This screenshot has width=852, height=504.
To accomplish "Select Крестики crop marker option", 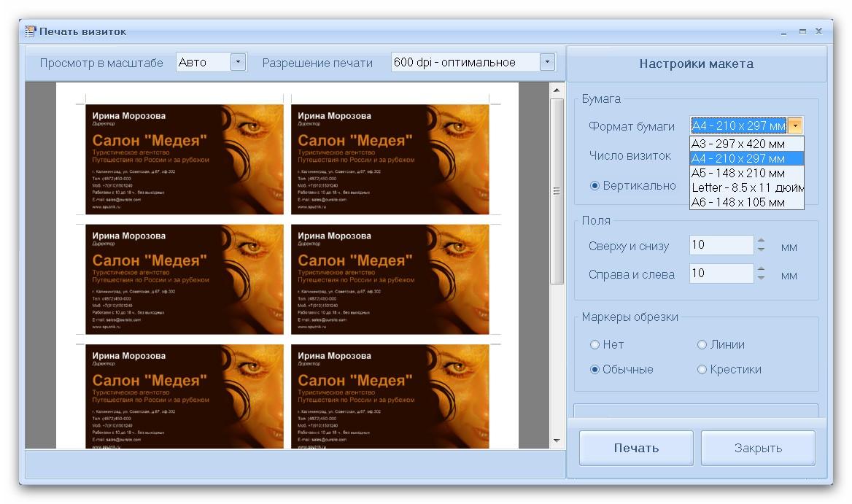I will [702, 370].
